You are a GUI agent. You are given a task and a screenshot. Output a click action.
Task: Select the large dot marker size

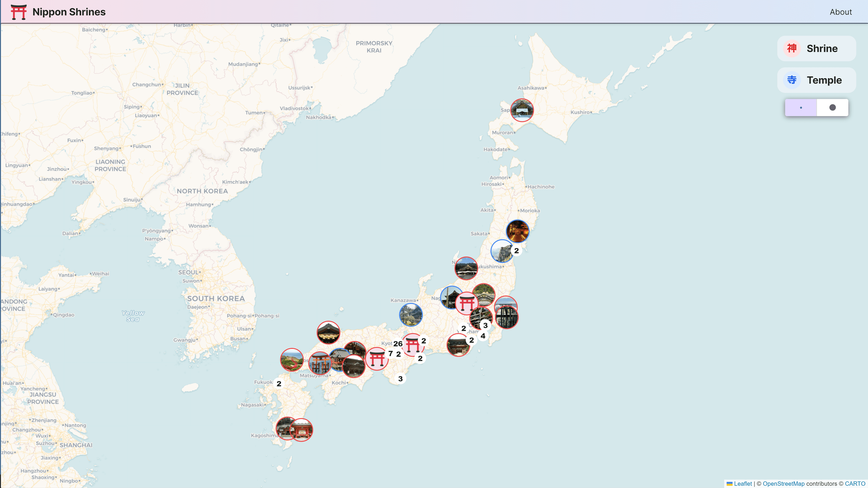click(832, 107)
